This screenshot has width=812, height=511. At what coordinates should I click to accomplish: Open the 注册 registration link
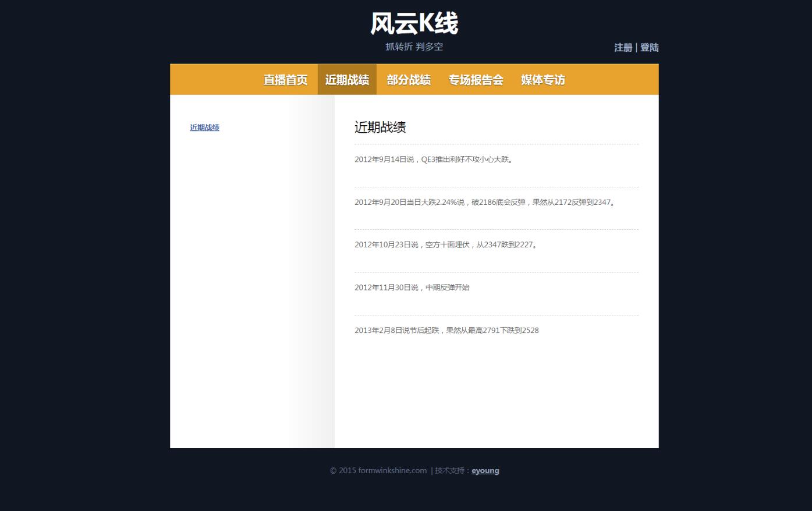tap(623, 48)
